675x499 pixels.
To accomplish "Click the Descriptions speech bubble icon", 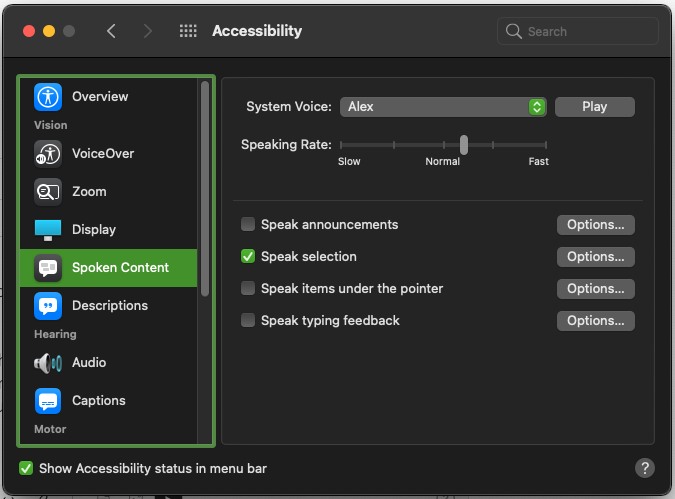I will tap(48, 306).
